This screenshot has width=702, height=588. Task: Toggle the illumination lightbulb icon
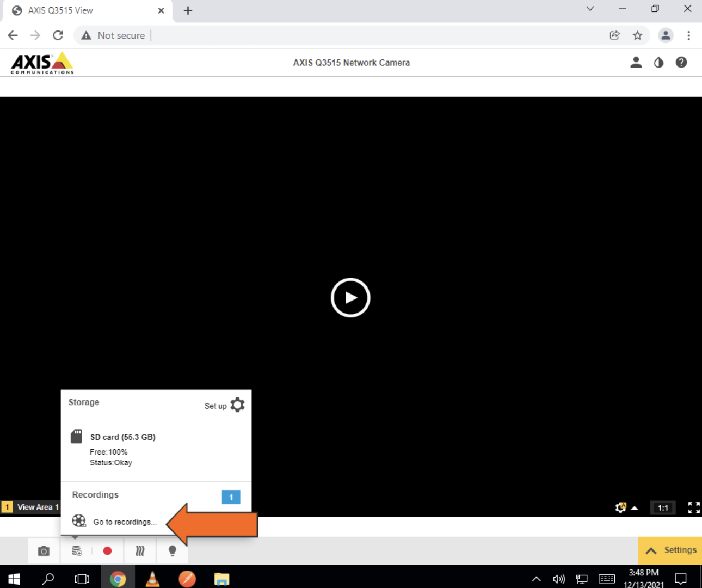click(172, 550)
